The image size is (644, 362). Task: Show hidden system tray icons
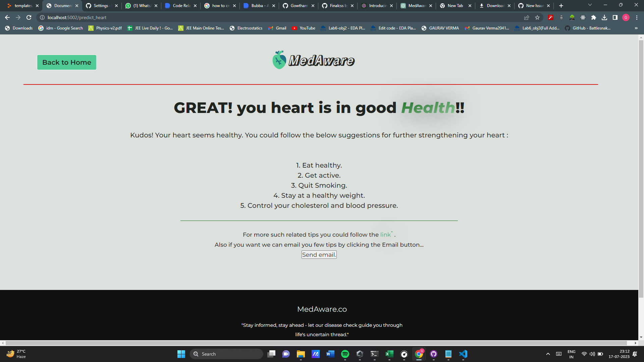[x=548, y=354]
